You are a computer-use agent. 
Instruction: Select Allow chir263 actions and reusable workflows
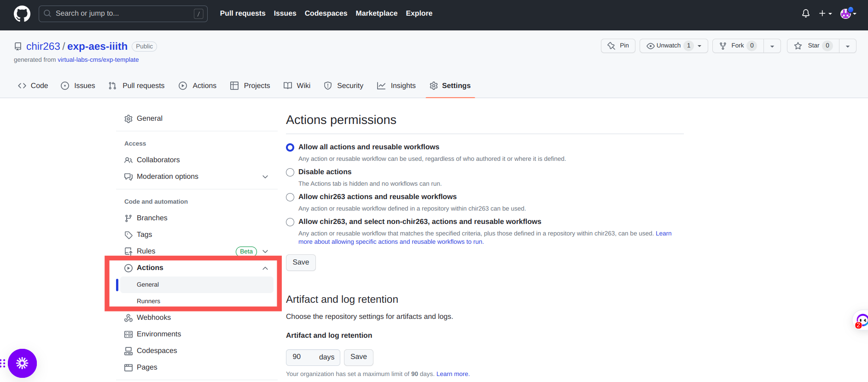point(290,197)
